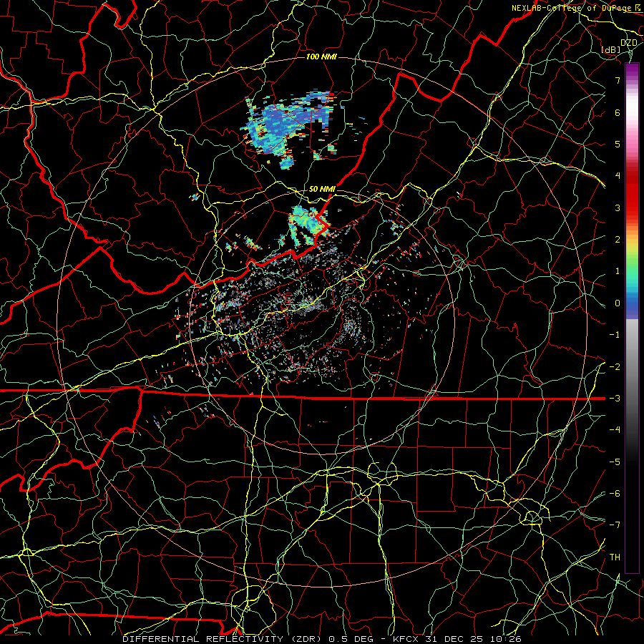Click the 3 value on ZDR scale
Screen dimensions: 644x644
[x=618, y=208]
